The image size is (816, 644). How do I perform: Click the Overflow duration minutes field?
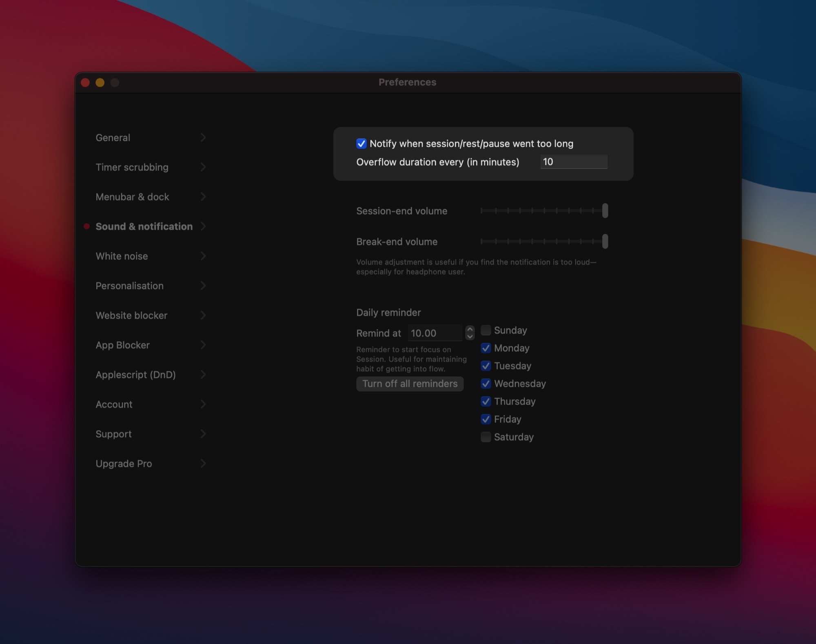(574, 162)
